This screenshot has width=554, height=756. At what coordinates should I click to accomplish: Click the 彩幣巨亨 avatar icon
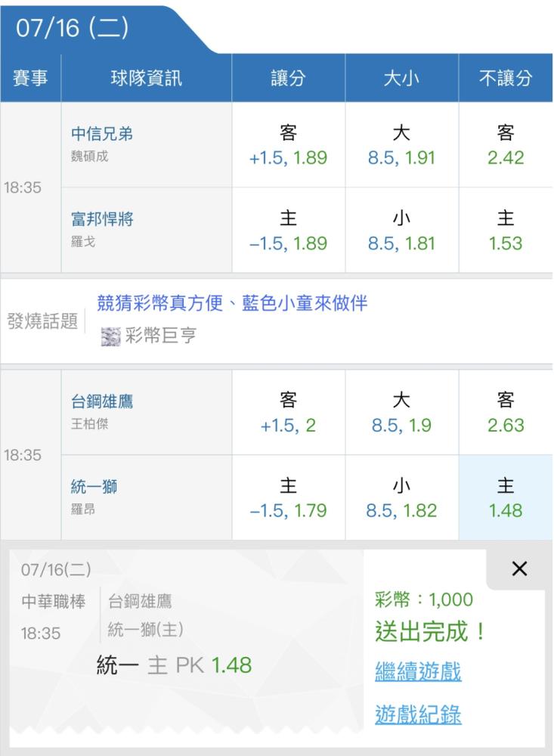[x=111, y=337]
